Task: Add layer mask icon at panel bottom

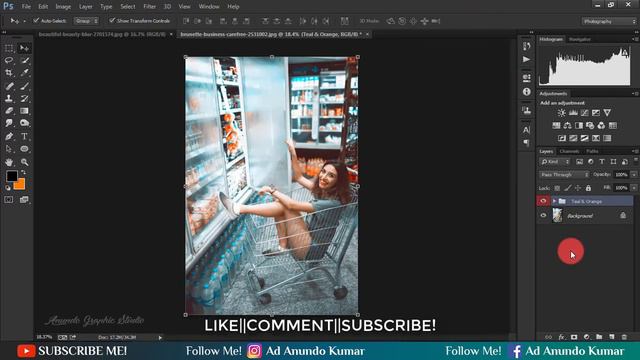Action: click(574, 337)
